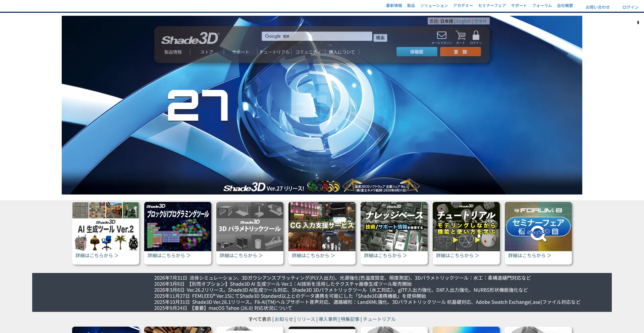644x333 pixels.
Task: Open 製品 in top navigation
Action: 411,6
